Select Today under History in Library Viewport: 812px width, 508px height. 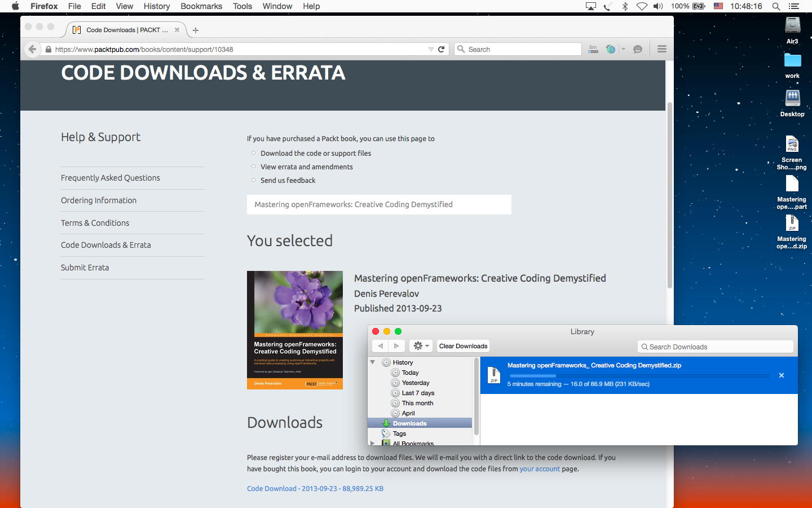click(x=410, y=373)
